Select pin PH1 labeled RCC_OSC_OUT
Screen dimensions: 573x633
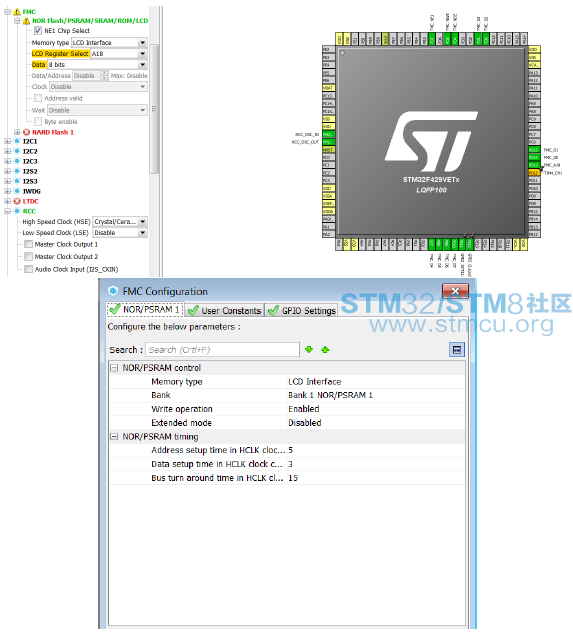coord(328,142)
